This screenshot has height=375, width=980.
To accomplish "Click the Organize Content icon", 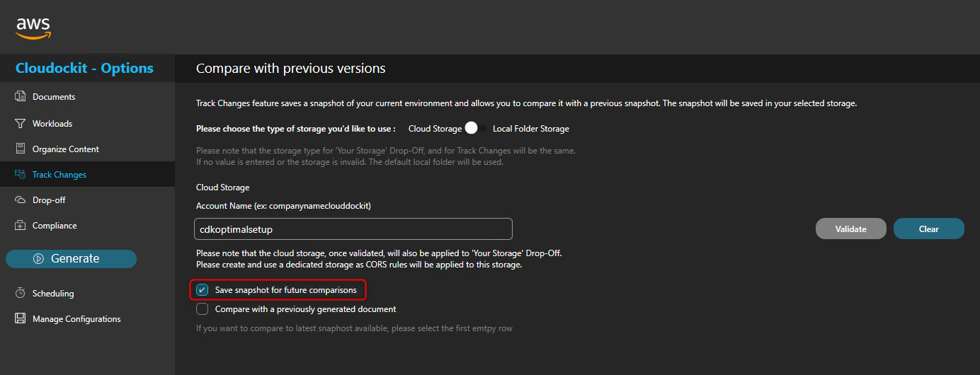I will tap(20, 149).
